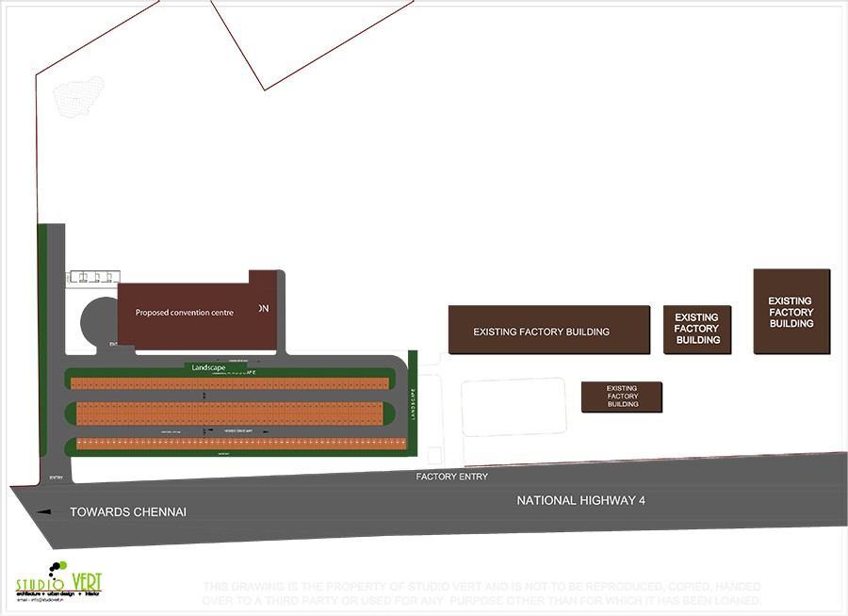This screenshot has width=848, height=616.
Task: Select the smallest Existing Factory Building below the others
Action: (x=622, y=397)
